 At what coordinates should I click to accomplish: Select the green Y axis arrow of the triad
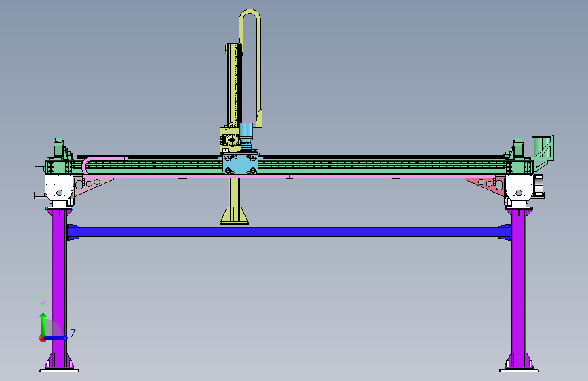pyautogui.click(x=43, y=324)
